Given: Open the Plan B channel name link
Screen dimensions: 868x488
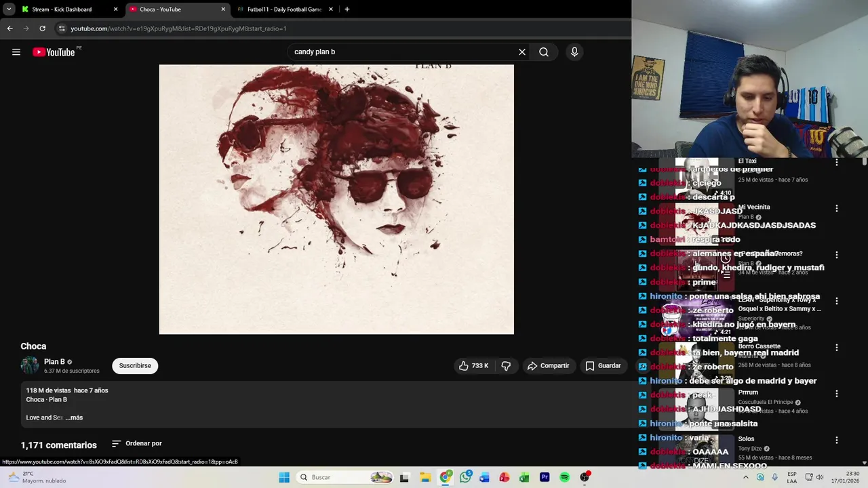Looking at the screenshot, I should [54, 362].
